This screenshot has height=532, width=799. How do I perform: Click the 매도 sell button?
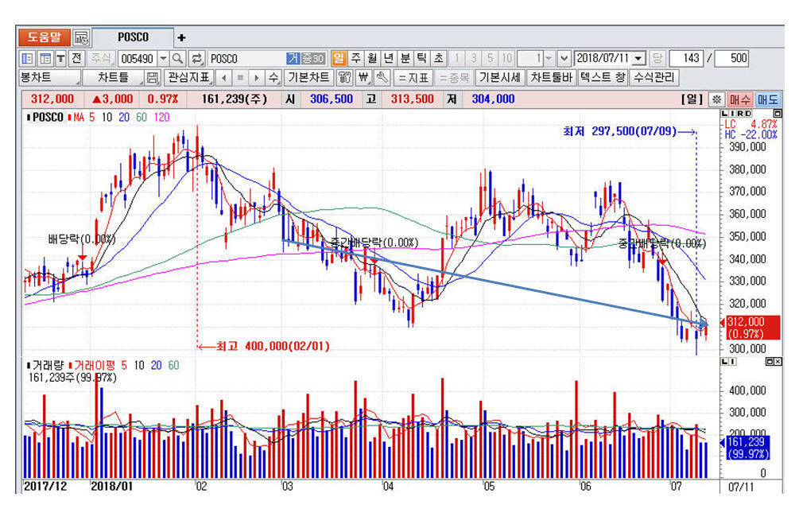[x=767, y=99]
